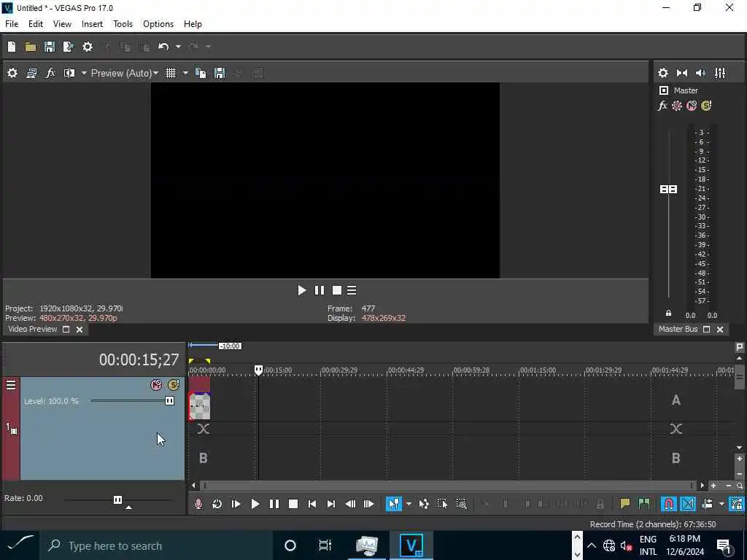Viewport: 747px width, 560px height.
Task: Pause from the Video Preview pause button
Action: pyautogui.click(x=320, y=290)
